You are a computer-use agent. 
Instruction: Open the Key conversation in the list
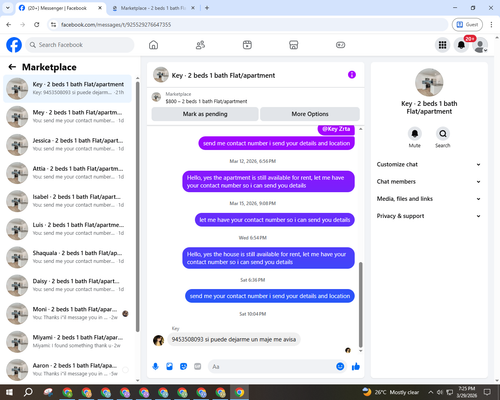coord(67,89)
